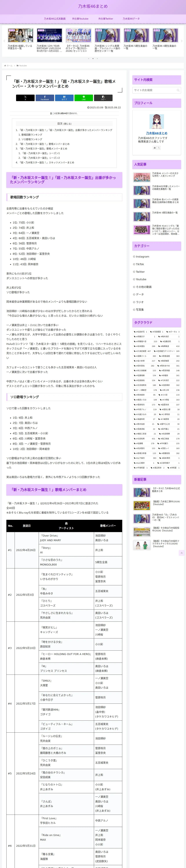This screenshot has height=868, width=186.
Task: Jump to TOC 「超・乃木坂スター誕生」シーズン2
Action: coord(41,158)
